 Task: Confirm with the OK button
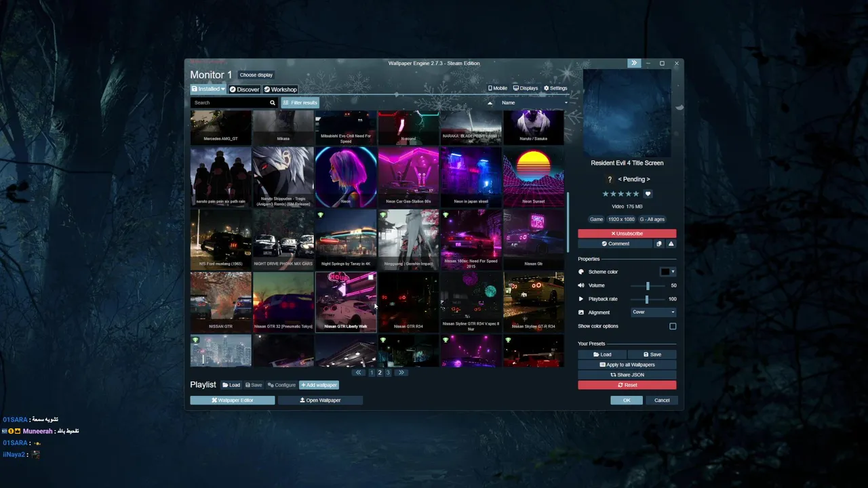627,401
